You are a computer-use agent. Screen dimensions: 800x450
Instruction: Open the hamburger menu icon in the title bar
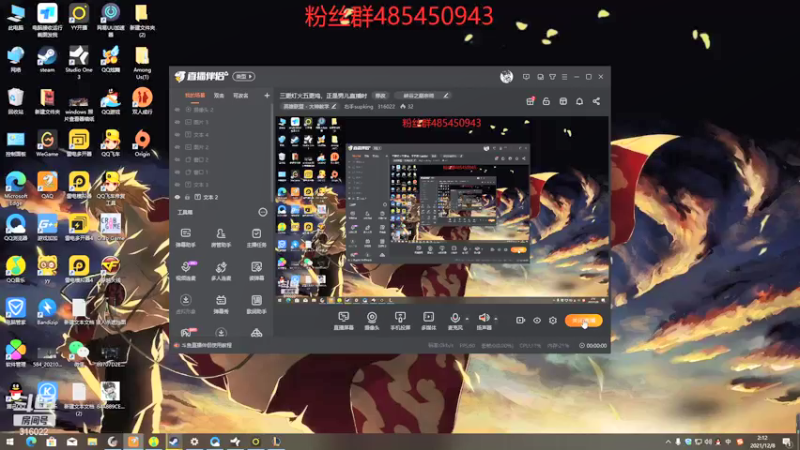pos(564,77)
